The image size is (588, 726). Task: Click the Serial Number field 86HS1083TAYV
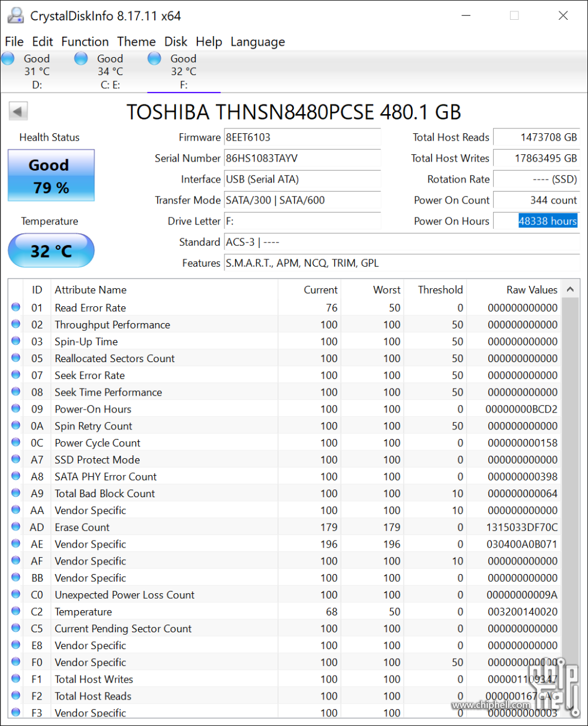tap(302, 159)
